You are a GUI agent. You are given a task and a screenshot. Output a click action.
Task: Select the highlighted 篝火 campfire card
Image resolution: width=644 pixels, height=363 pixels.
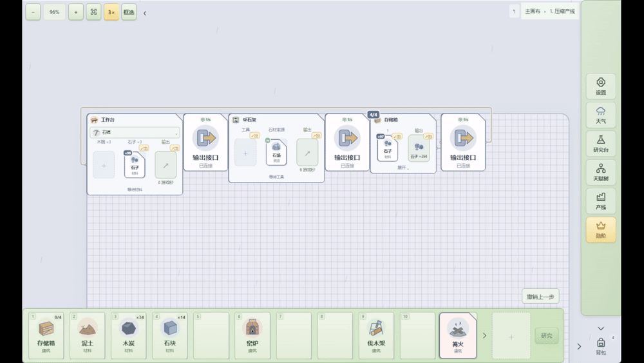pos(458,335)
